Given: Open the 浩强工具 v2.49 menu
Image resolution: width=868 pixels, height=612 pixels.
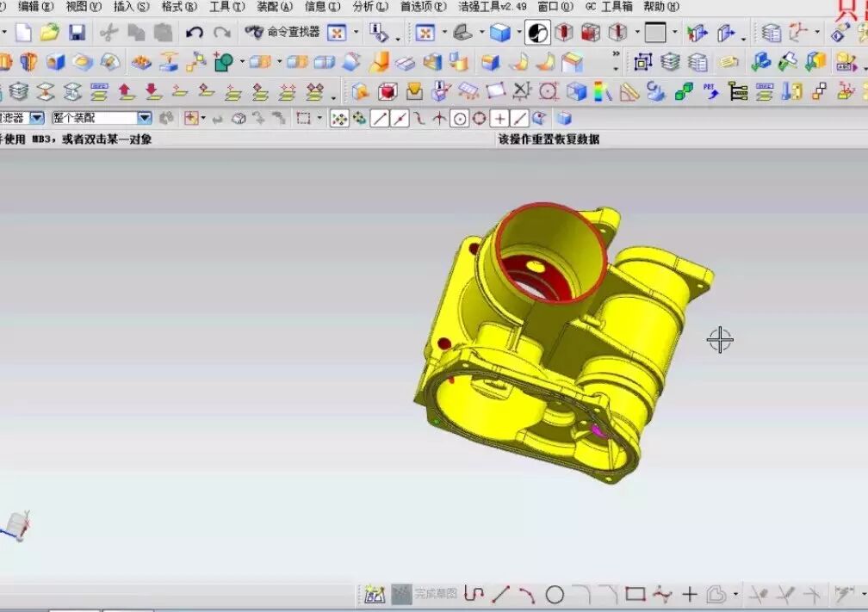Looking at the screenshot, I should [492, 6].
